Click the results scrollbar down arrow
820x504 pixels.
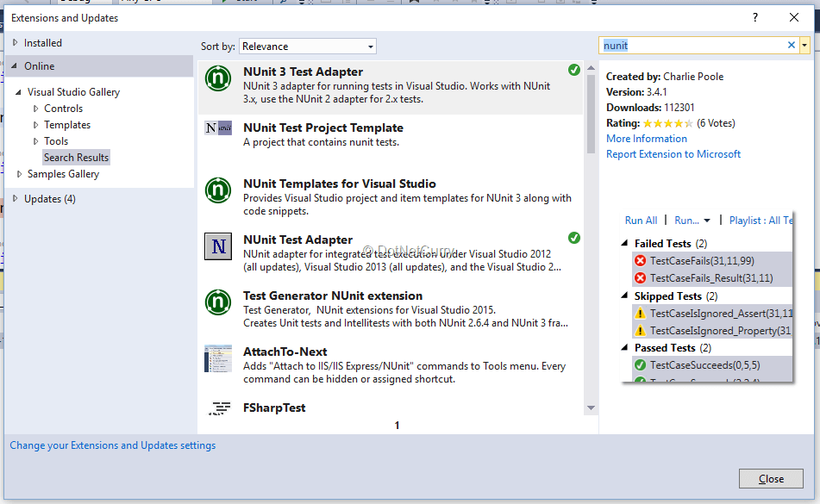coord(591,408)
